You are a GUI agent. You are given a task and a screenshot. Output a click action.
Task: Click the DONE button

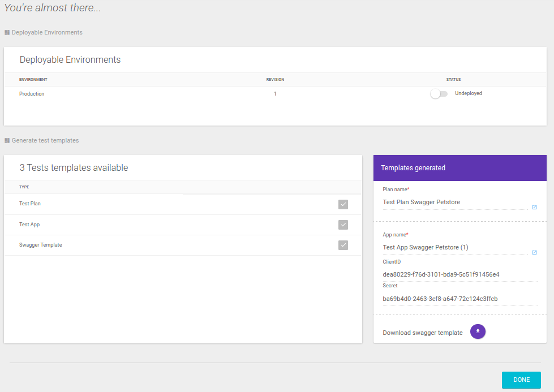tap(521, 380)
